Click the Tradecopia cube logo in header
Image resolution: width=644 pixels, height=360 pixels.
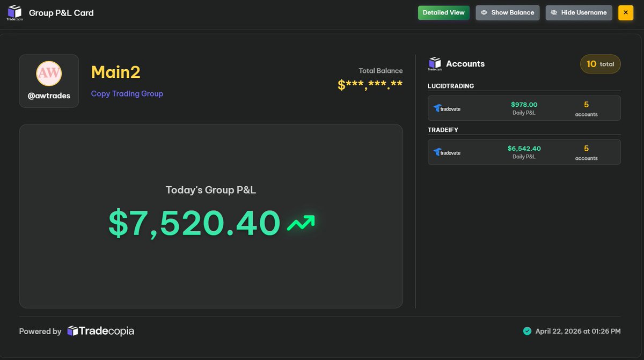point(15,12)
